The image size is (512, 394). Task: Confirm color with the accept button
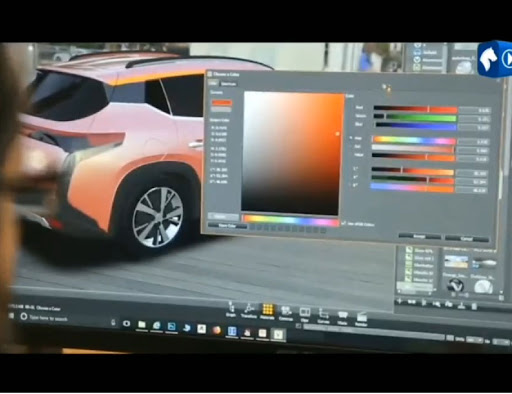(x=419, y=236)
